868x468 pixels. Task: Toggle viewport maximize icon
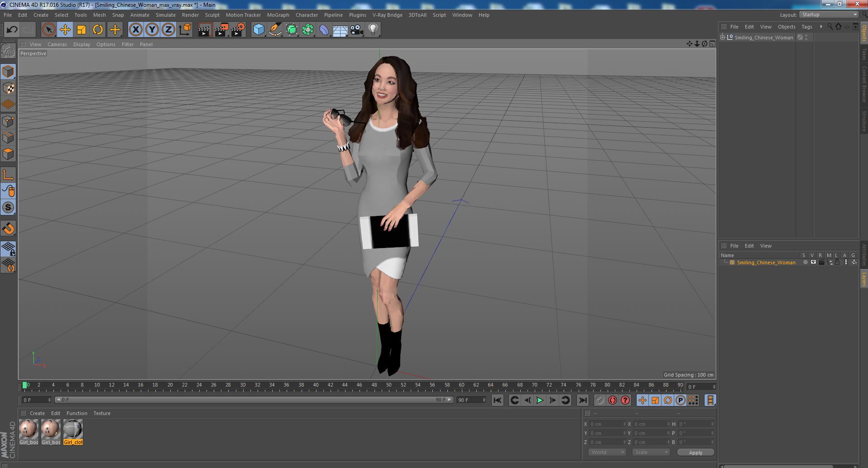pos(712,44)
